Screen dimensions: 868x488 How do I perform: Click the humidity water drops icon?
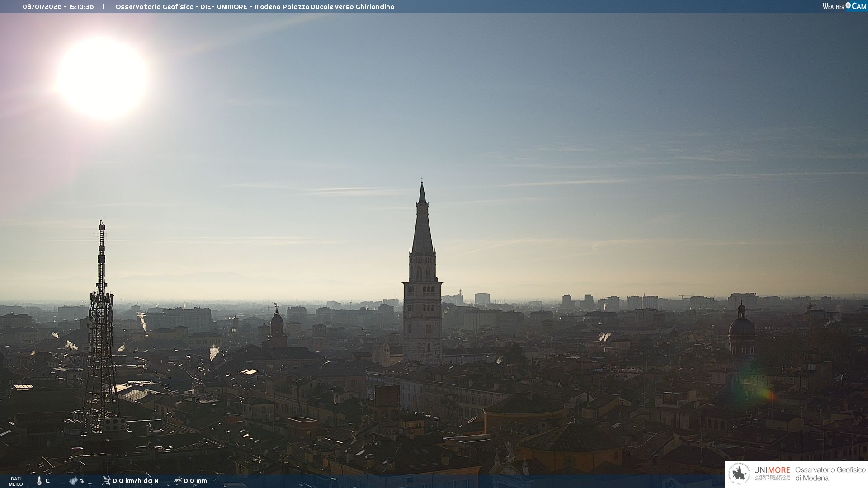coord(73,481)
